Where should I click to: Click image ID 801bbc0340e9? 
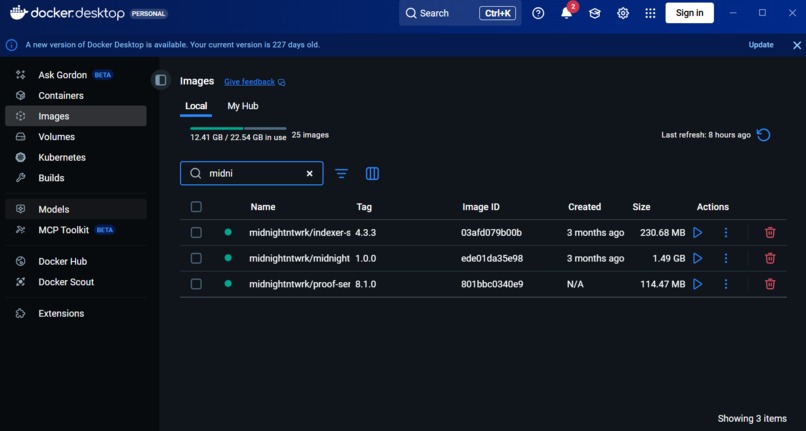(492, 284)
